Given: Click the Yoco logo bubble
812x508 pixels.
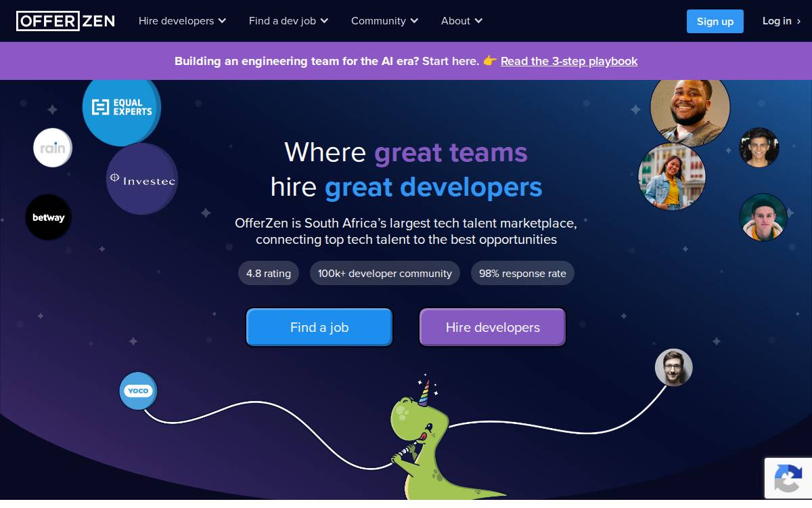Looking at the screenshot, I should (x=138, y=391).
